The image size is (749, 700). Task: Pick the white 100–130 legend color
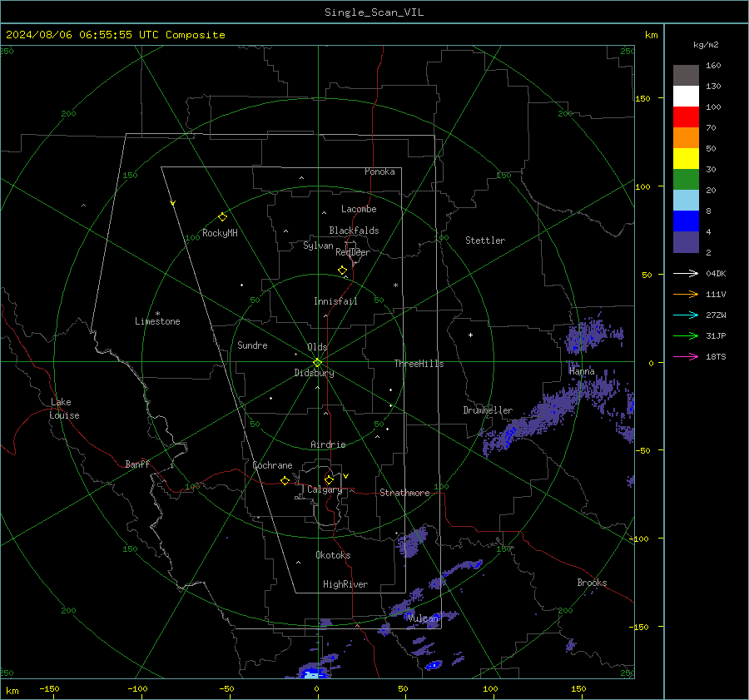click(x=686, y=96)
